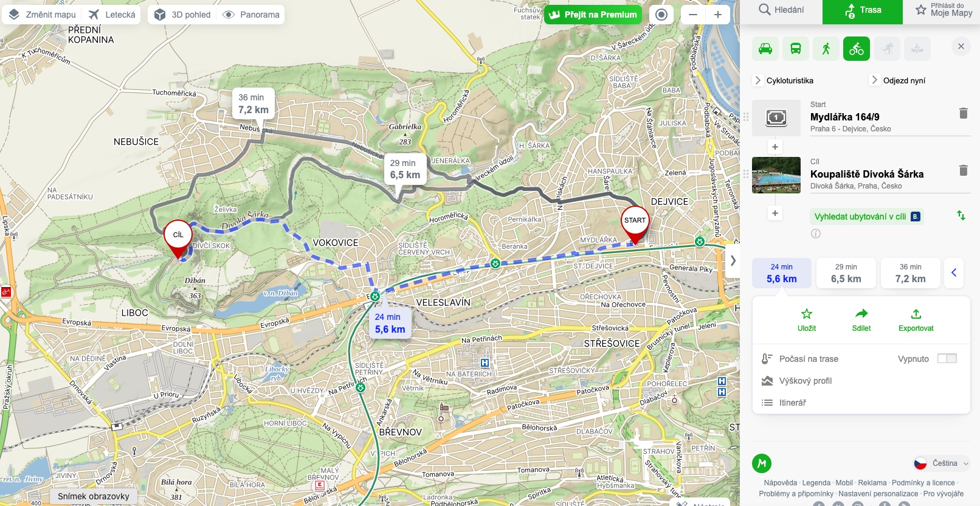Open Koupaliště Divoká Šárka photo thumbnail
This screenshot has height=506, width=980.
[x=776, y=175]
